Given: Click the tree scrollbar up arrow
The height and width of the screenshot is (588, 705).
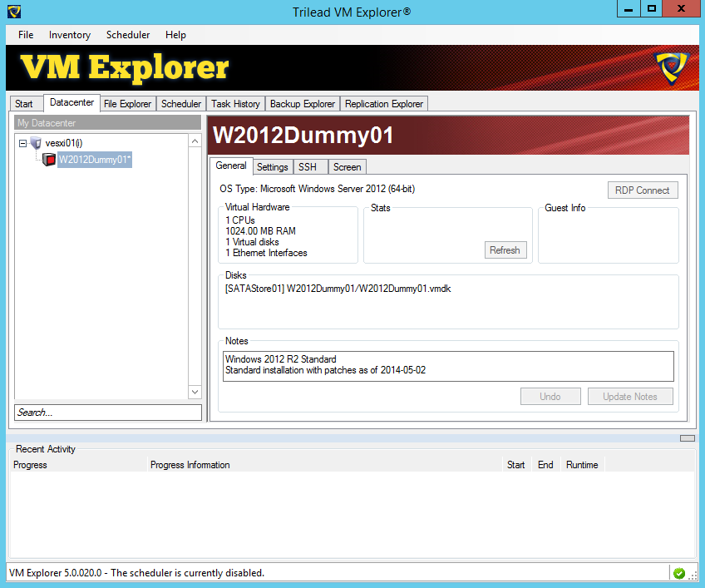Looking at the screenshot, I should 195,141.
